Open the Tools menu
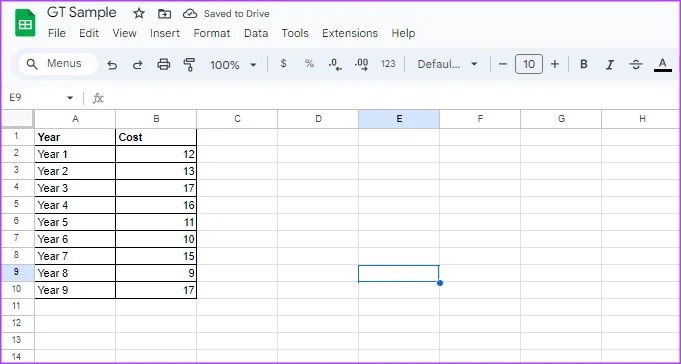The width and height of the screenshot is (681, 364). coord(295,33)
